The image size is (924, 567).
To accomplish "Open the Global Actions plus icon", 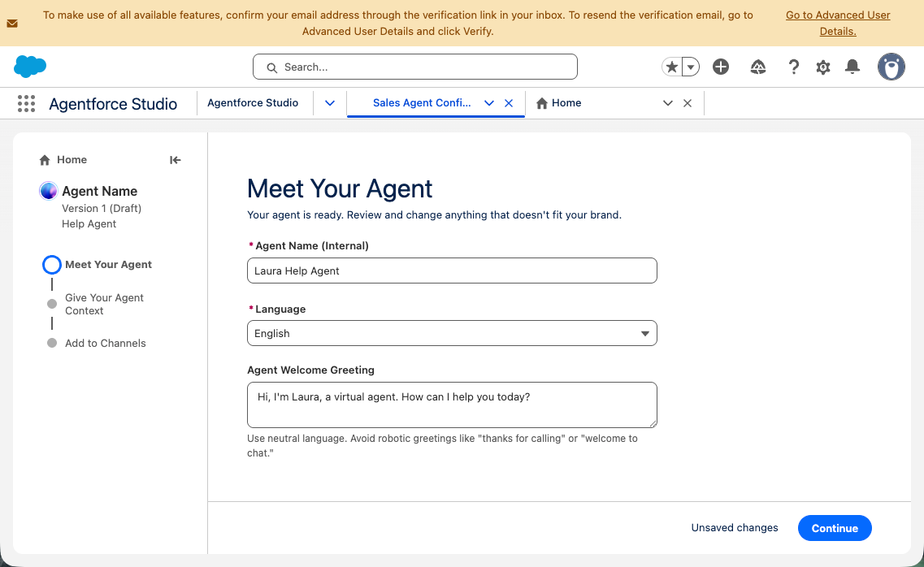I will click(721, 67).
